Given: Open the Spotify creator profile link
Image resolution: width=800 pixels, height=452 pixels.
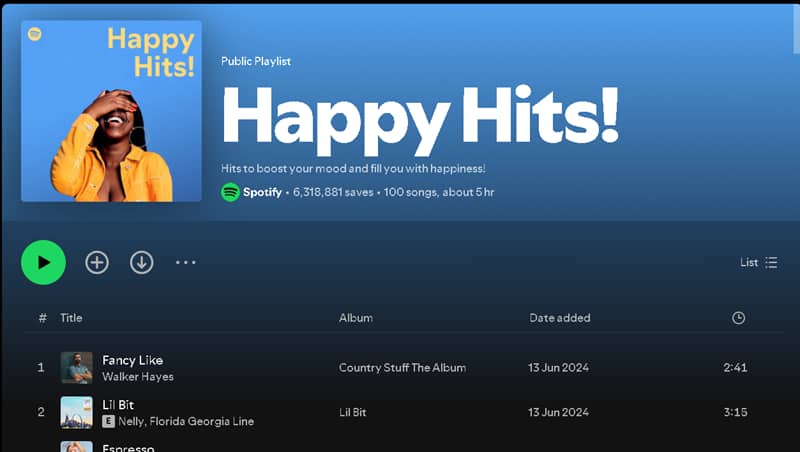Looking at the screenshot, I should pos(262,192).
